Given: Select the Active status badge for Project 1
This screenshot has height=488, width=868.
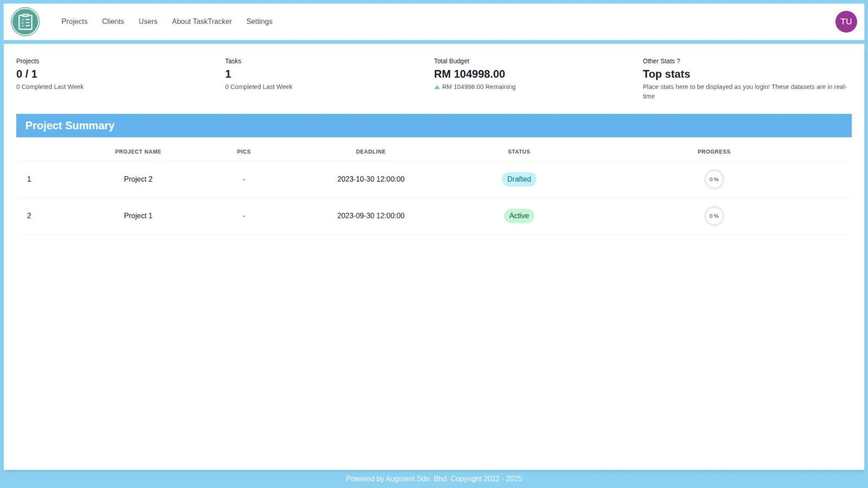Looking at the screenshot, I should point(519,216).
